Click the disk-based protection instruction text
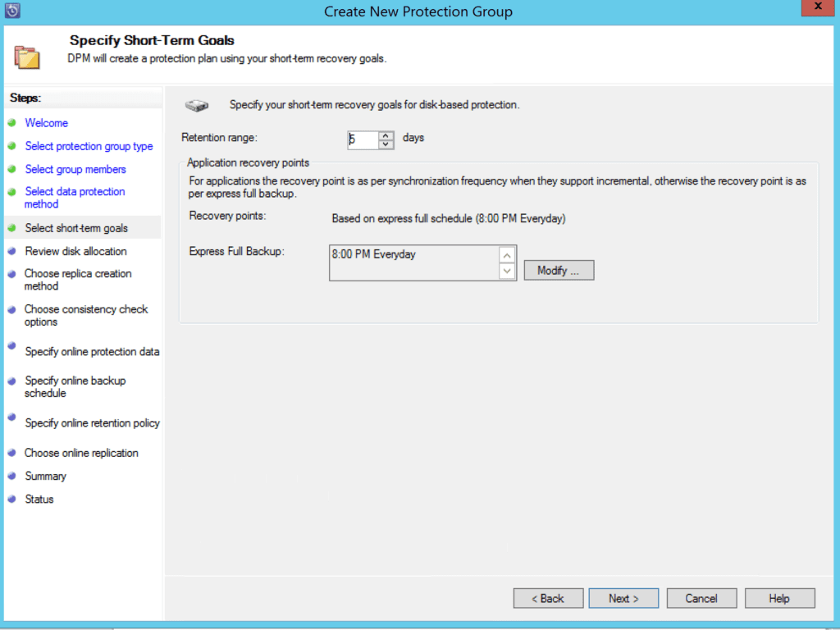Image resolution: width=840 pixels, height=630 pixels. pos(374,105)
